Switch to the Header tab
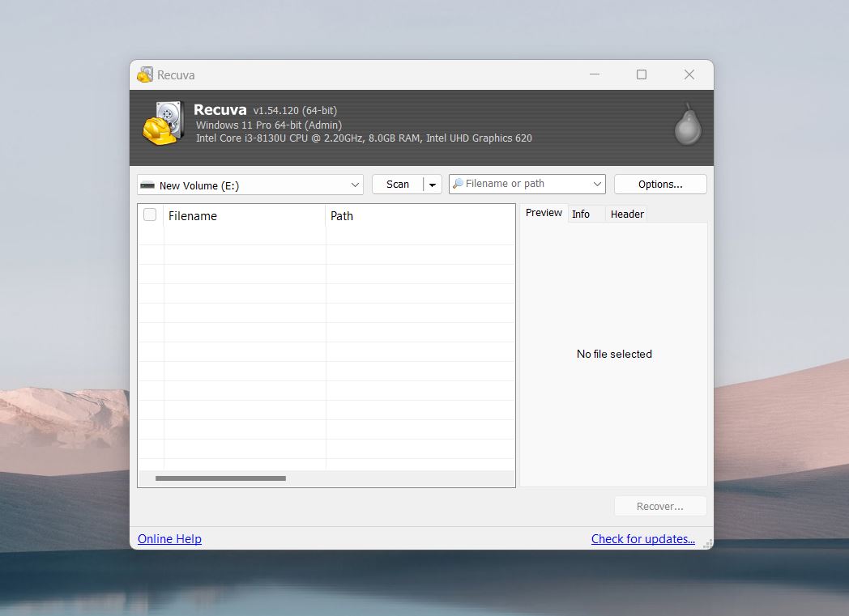Image resolution: width=849 pixels, height=616 pixels. pos(626,215)
